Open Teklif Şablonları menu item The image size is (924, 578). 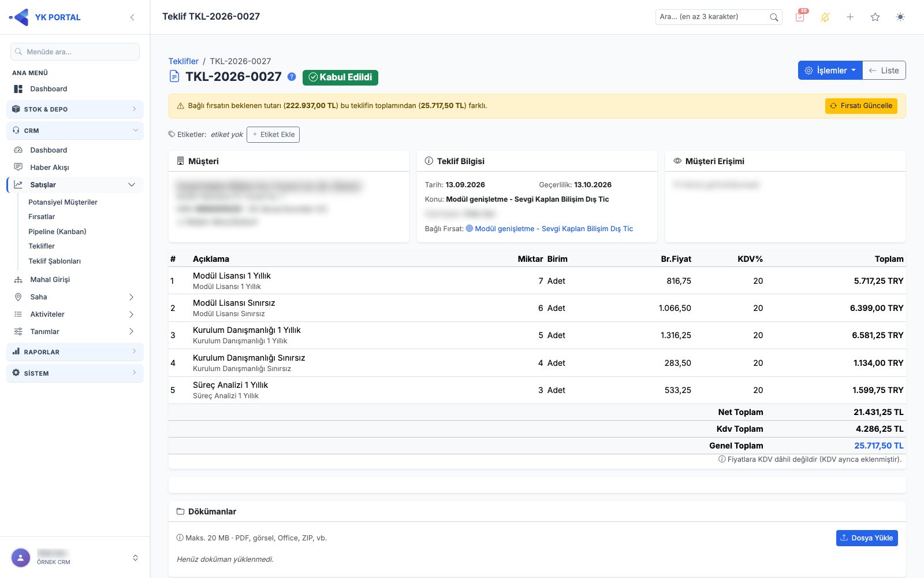click(x=55, y=261)
